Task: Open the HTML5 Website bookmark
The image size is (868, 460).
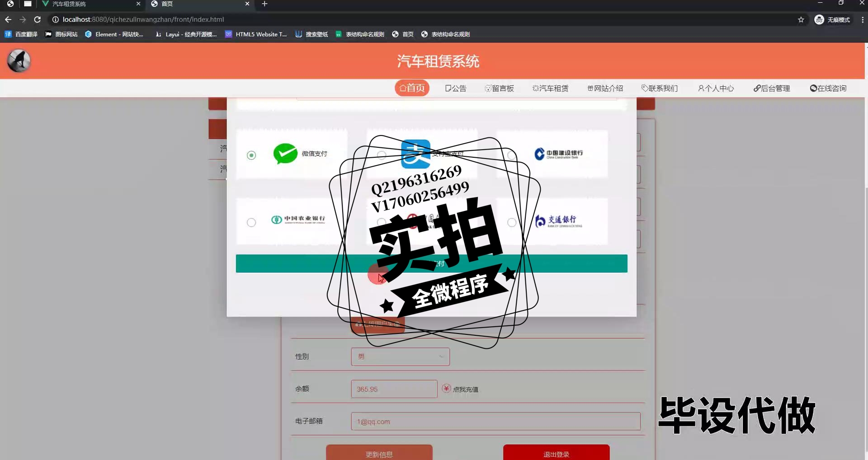Action: [256, 34]
